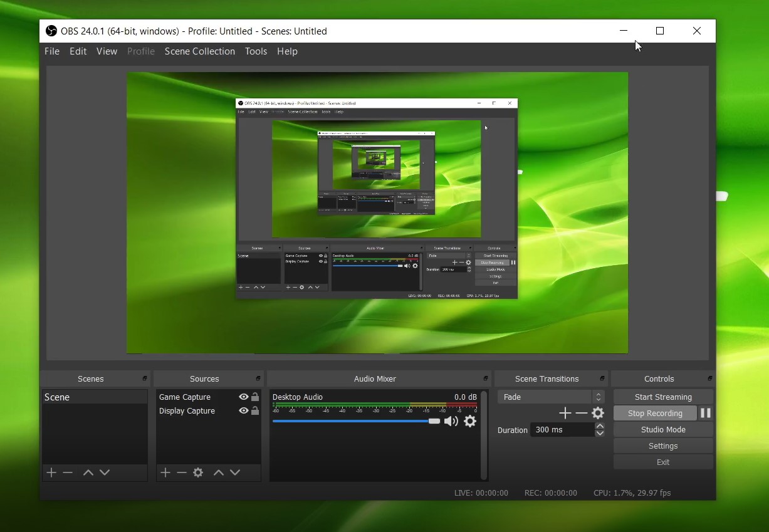Toggle the lock on Display Capture
769x532 pixels.
pos(254,411)
